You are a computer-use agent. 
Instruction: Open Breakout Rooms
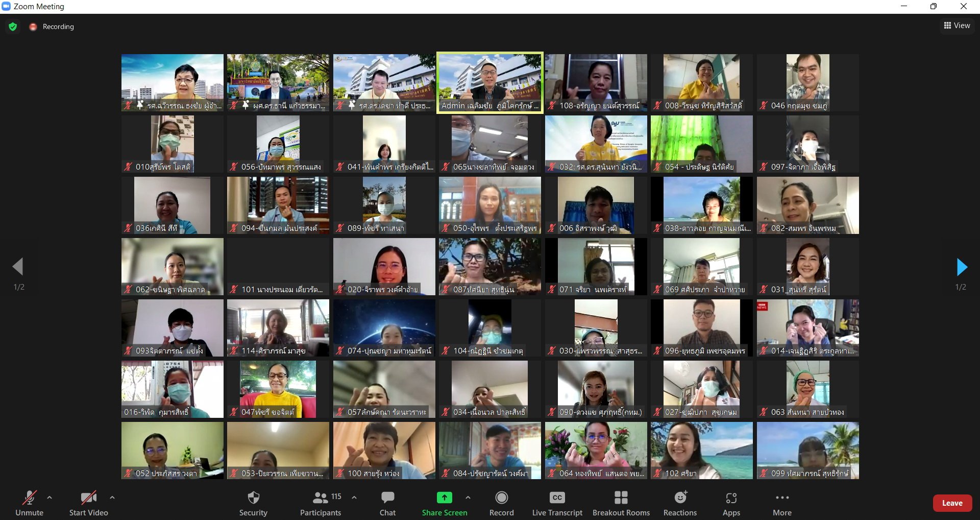(x=621, y=503)
